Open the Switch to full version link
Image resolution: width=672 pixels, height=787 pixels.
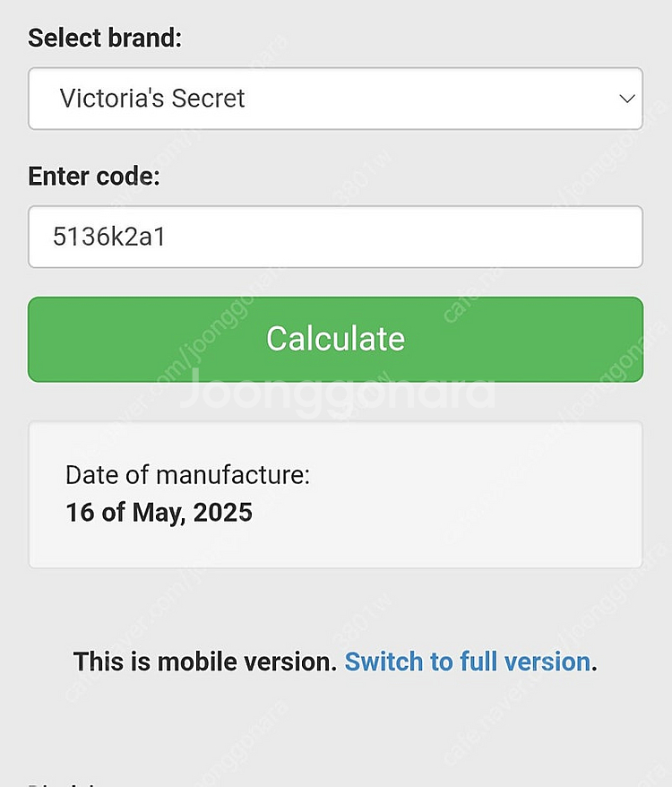tap(467, 662)
